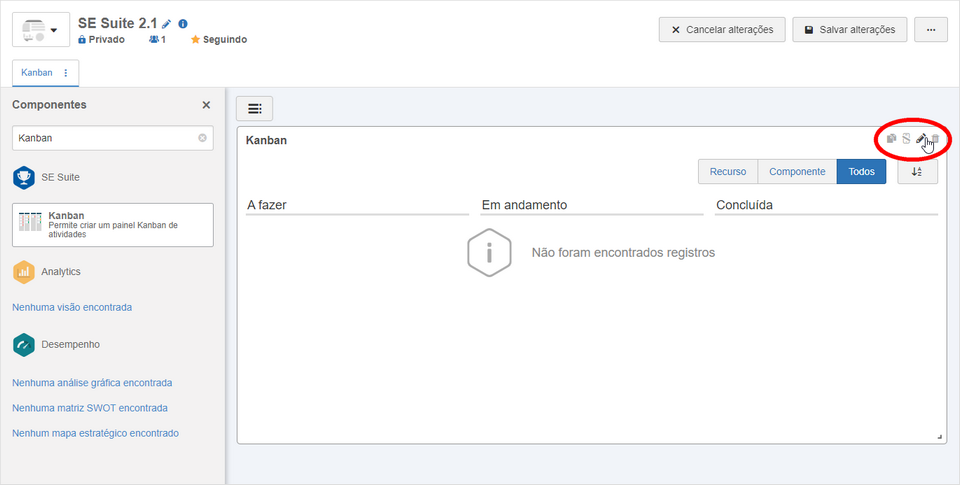Click the A-Z sort order button

[917, 172]
